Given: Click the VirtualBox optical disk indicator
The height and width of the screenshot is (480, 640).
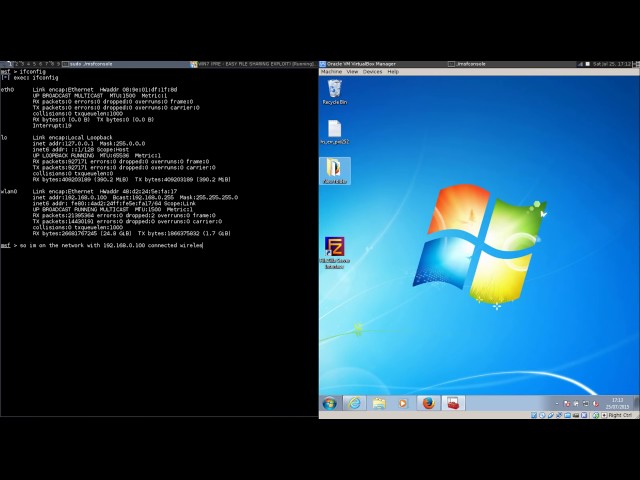Looking at the screenshot, I should (542, 415).
